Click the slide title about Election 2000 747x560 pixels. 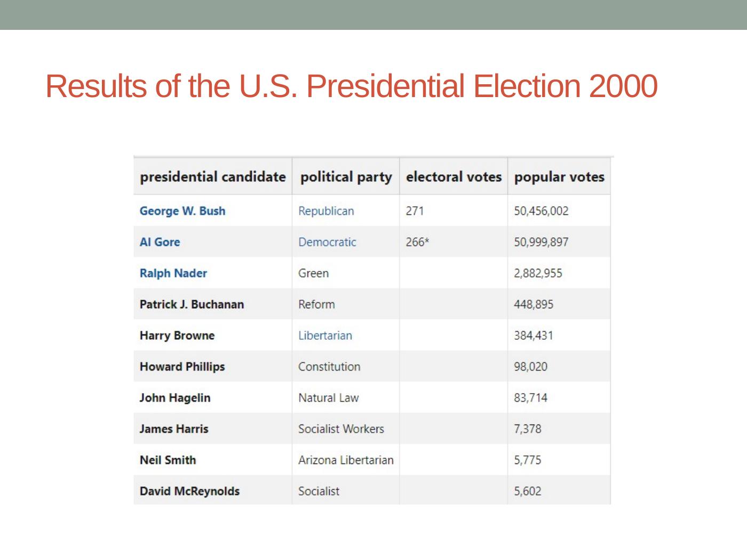[351, 86]
